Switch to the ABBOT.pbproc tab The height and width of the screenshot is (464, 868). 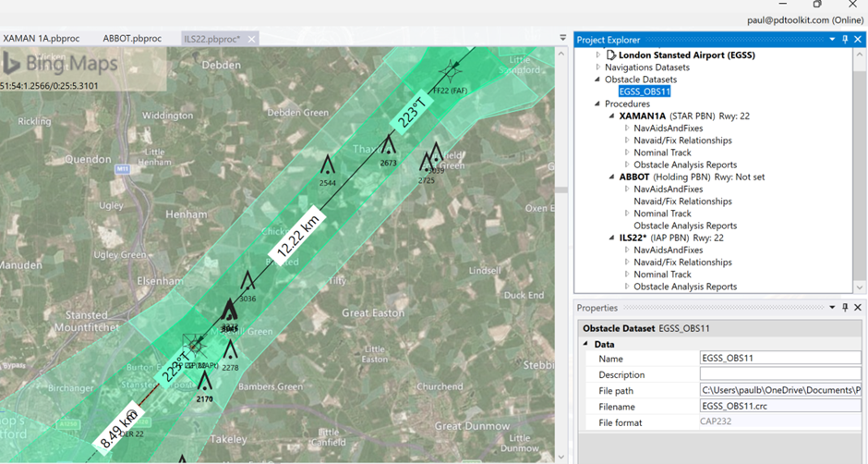132,39
